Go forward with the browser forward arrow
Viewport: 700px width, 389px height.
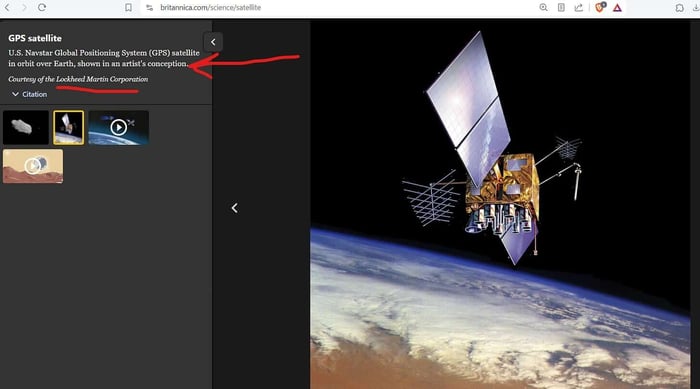[x=24, y=7]
